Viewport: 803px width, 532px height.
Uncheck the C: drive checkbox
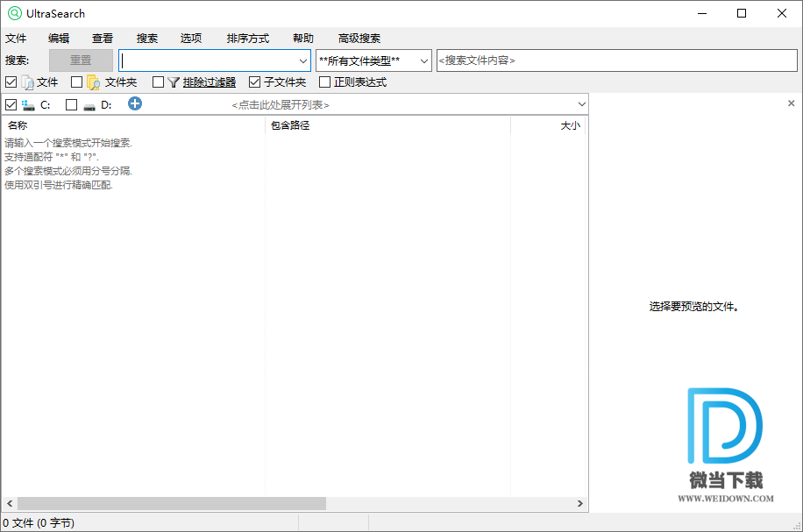click(11, 105)
